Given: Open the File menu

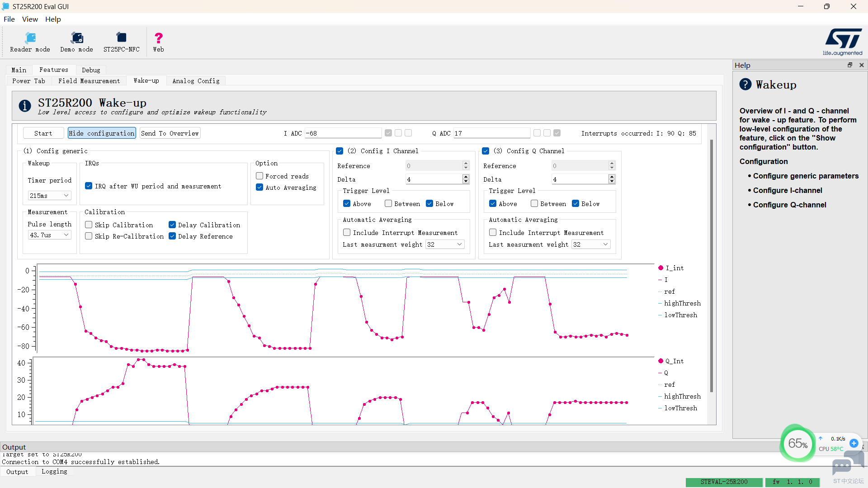Looking at the screenshot, I should pyautogui.click(x=9, y=19).
